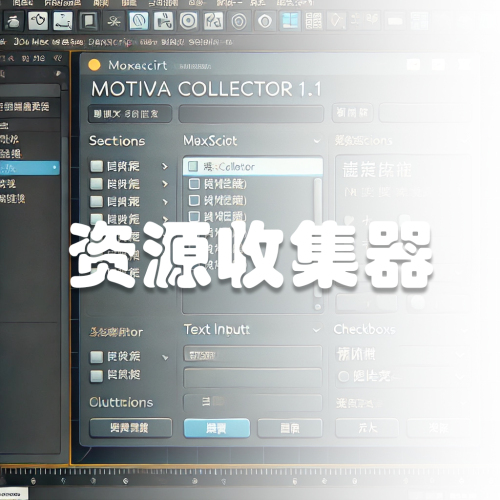Tick the first checkbox under Sections

[x=96, y=166]
